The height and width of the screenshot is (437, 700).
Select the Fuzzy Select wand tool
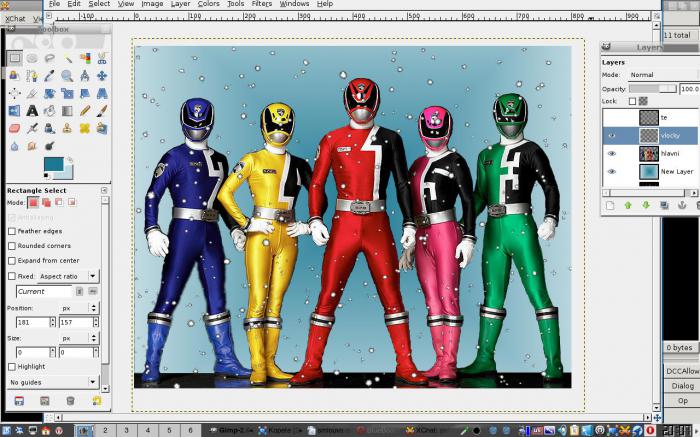click(67, 58)
